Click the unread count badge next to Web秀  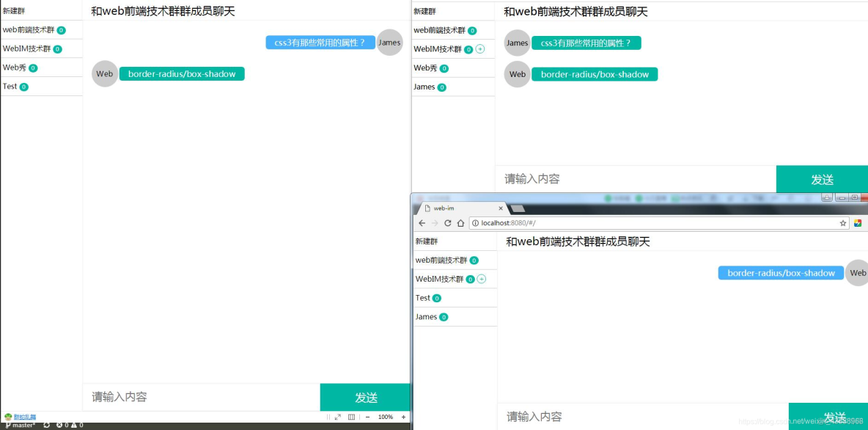[x=34, y=68]
